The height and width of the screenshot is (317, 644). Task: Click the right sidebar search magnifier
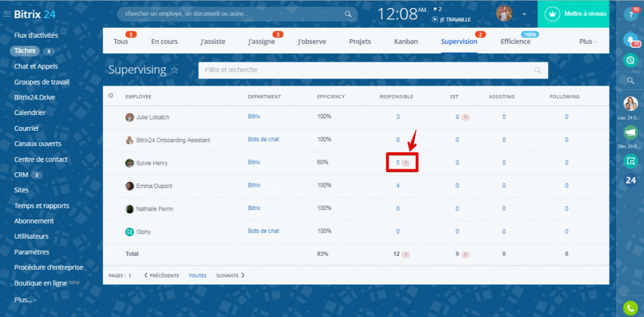click(x=630, y=81)
